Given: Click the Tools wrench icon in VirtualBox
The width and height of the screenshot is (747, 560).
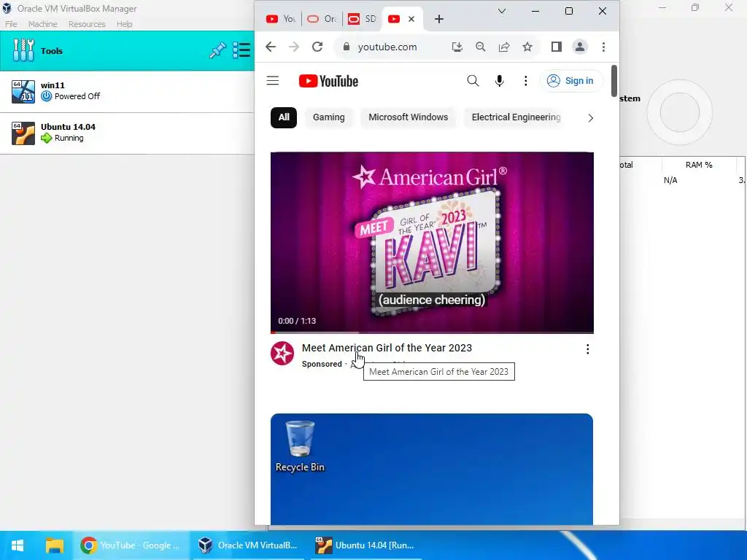Looking at the screenshot, I should (23, 50).
